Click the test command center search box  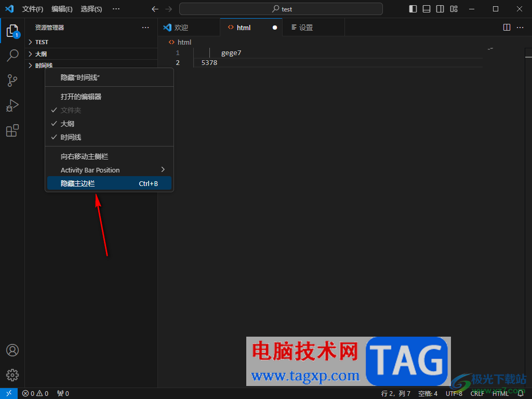coord(281,9)
